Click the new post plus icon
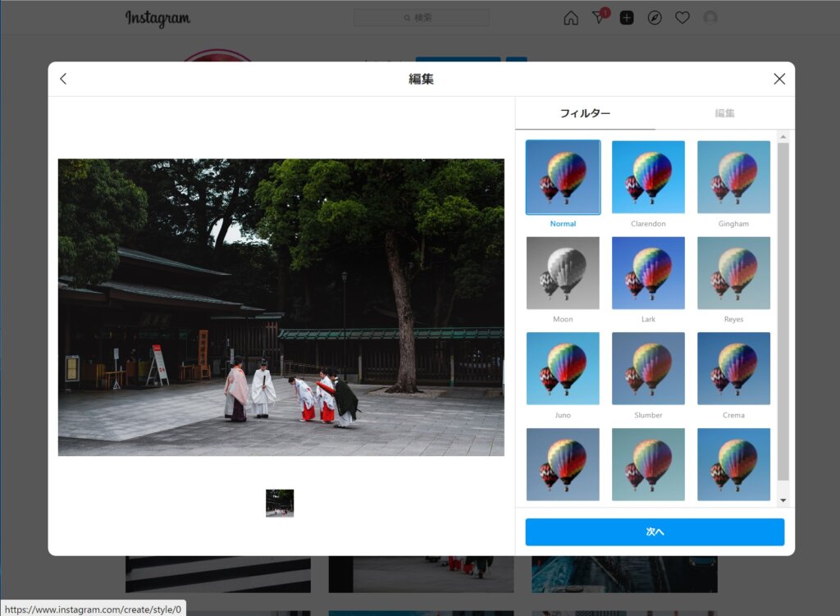 (x=627, y=18)
